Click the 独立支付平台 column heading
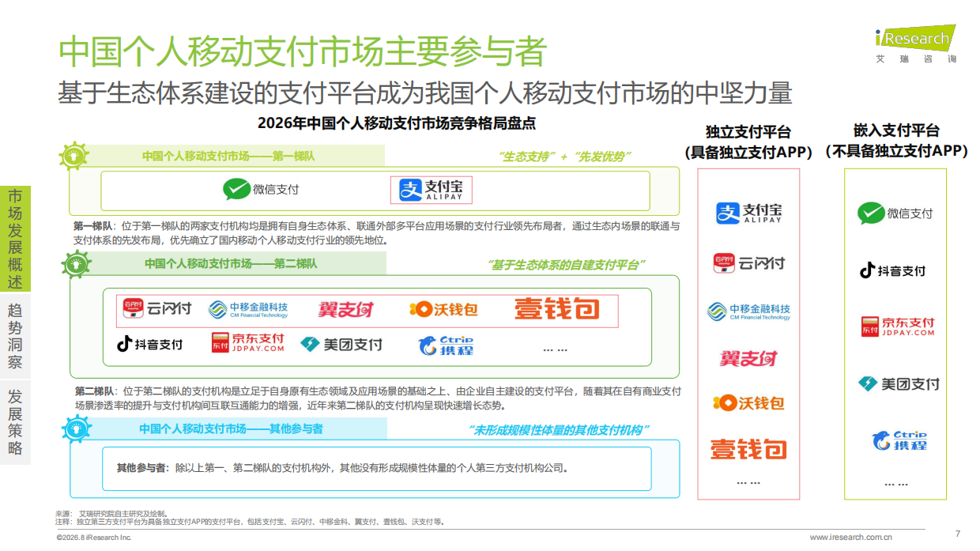This screenshot has width=980, height=551. pyautogui.click(x=748, y=142)
